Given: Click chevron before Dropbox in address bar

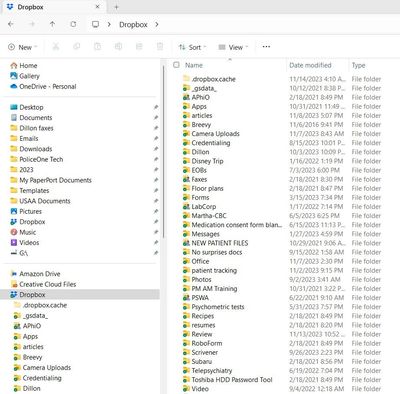Looking at the screenshot, I should click(x=109, y=24).
